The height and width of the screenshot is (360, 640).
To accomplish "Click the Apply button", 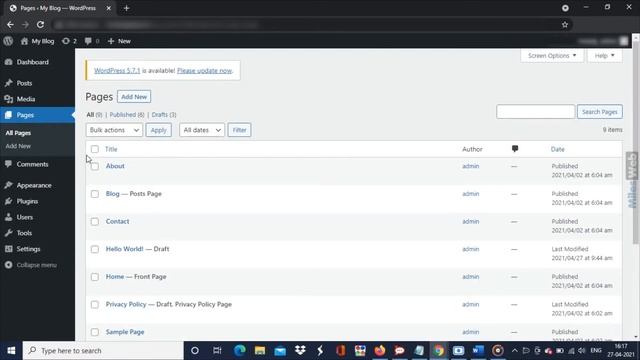I will coord(158,130).
